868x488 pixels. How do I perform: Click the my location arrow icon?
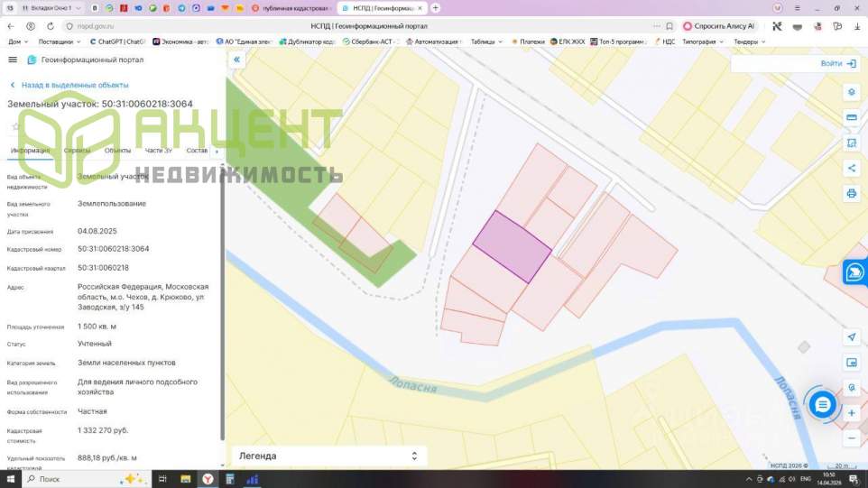(851, 336)
